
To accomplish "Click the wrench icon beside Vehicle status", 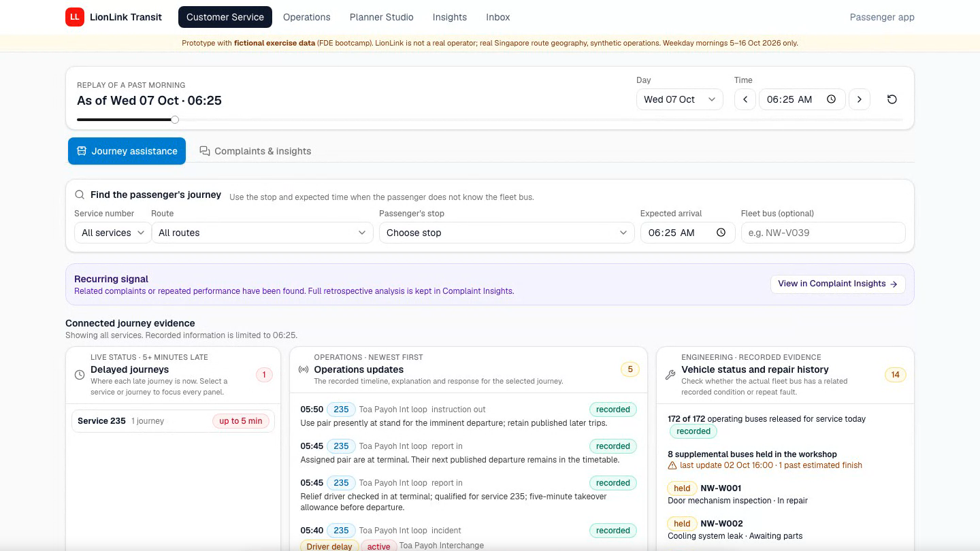I will click(670, 375).
